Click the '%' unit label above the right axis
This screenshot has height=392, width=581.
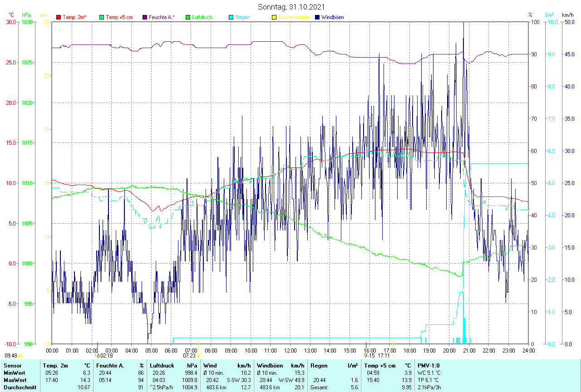click(x=530, y=15)
